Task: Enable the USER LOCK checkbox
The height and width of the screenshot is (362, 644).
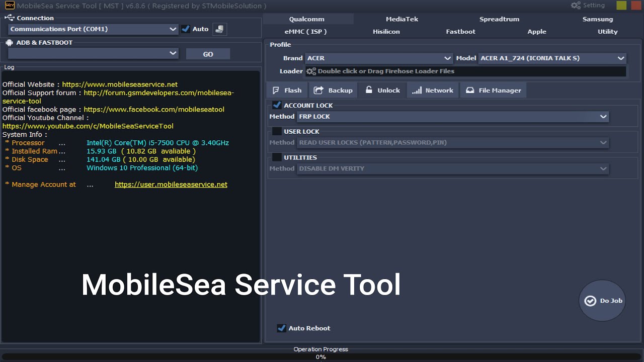Action: [277, 131]
